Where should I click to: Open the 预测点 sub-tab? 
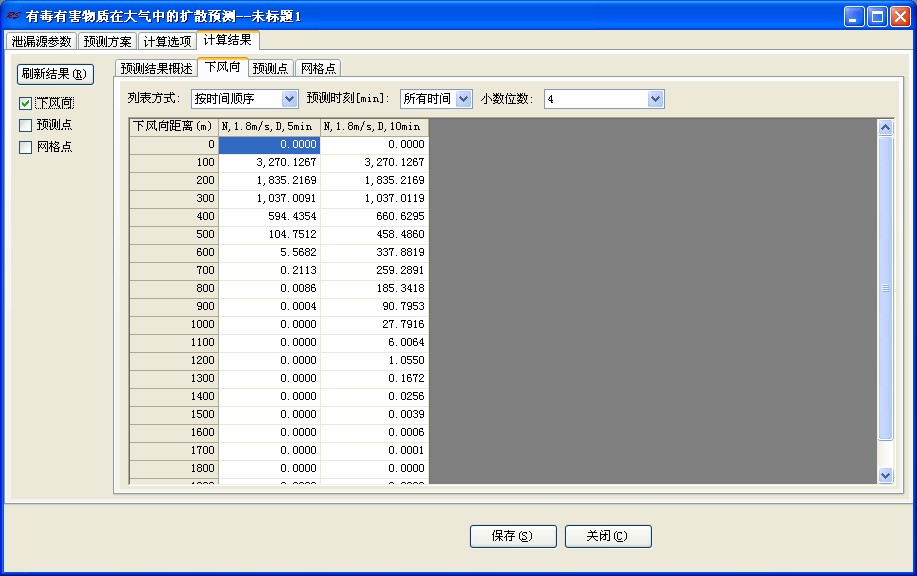point(271,68)
